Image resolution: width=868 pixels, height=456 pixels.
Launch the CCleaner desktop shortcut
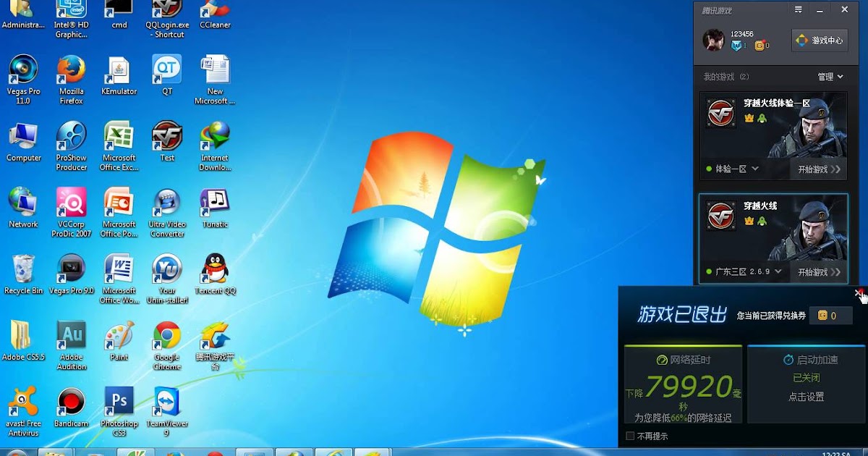tap(214, 11)
